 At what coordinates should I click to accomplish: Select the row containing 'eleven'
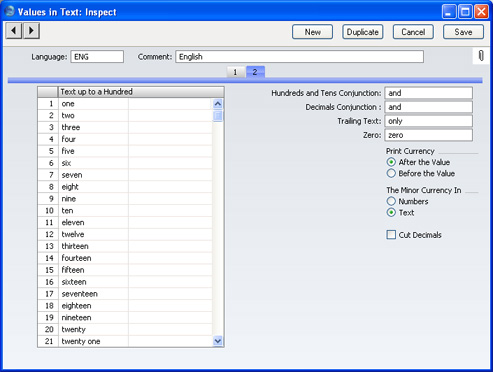(x=125, y=223)
